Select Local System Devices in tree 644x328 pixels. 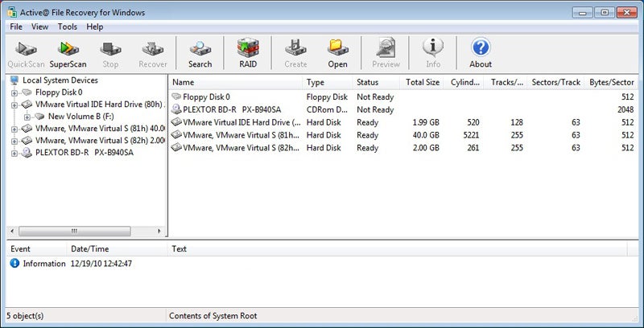pos(60,80)
